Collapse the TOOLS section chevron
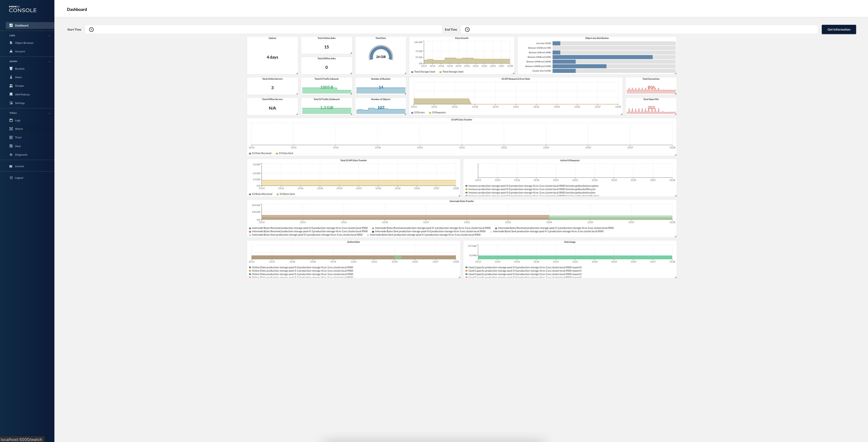This screenshot has height=442, width=868. (49, 113)
